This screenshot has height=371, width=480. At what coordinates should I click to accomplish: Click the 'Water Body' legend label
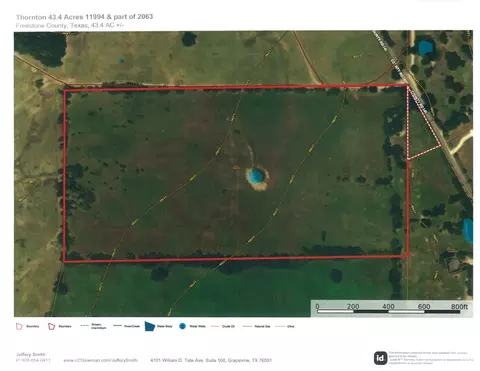click(x=164, y=326)
